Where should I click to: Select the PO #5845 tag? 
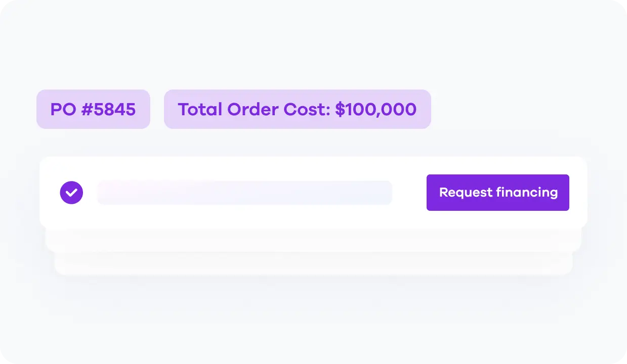click(x=93, y=109)
